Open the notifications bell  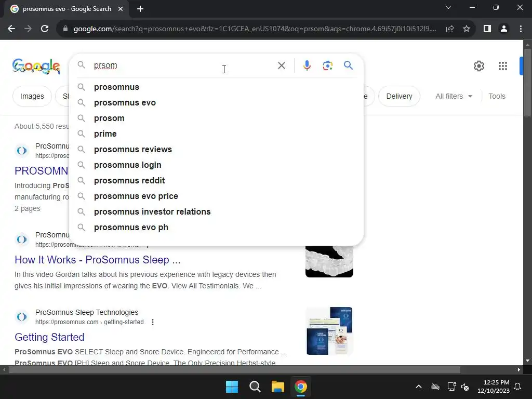coord(518,387)
